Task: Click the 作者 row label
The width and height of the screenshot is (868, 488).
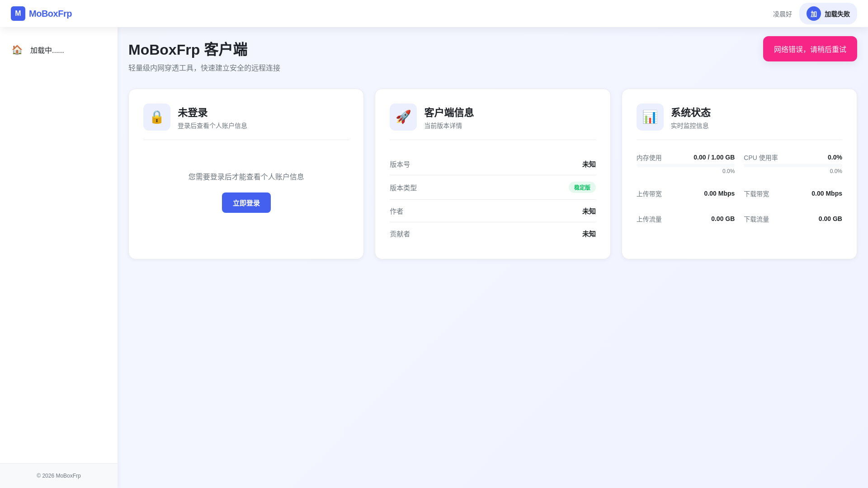Action: (x=396, y=211)
